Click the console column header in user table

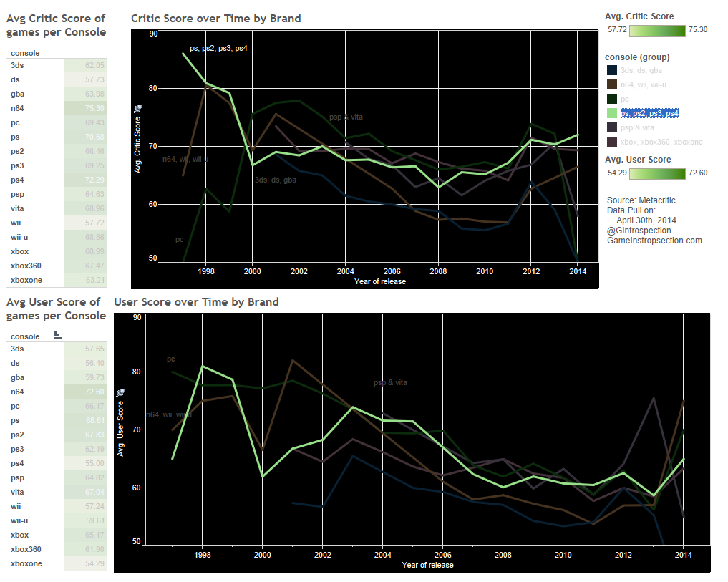25,336
